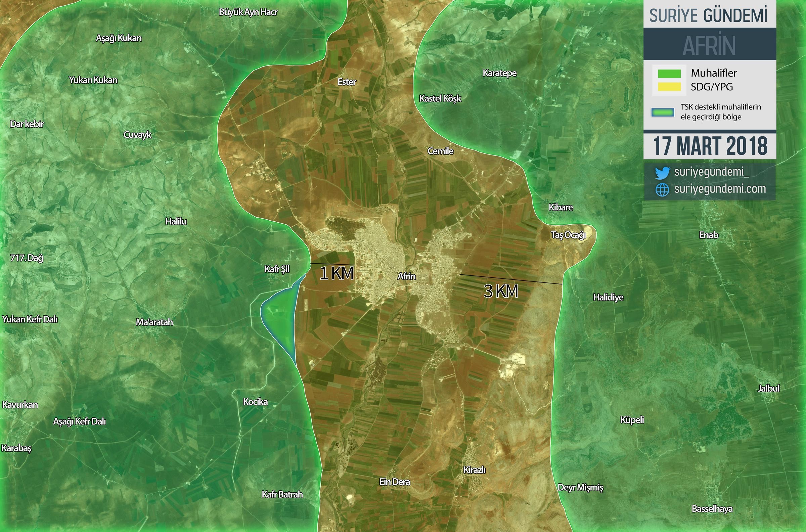
Task: Click the Cemile label
Action: tap(440, 151)
